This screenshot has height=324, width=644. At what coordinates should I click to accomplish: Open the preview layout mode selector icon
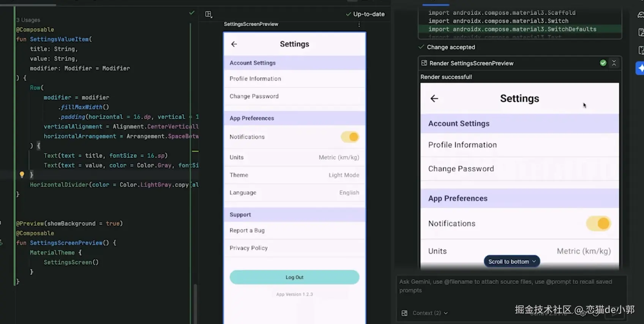click(208, 14)
